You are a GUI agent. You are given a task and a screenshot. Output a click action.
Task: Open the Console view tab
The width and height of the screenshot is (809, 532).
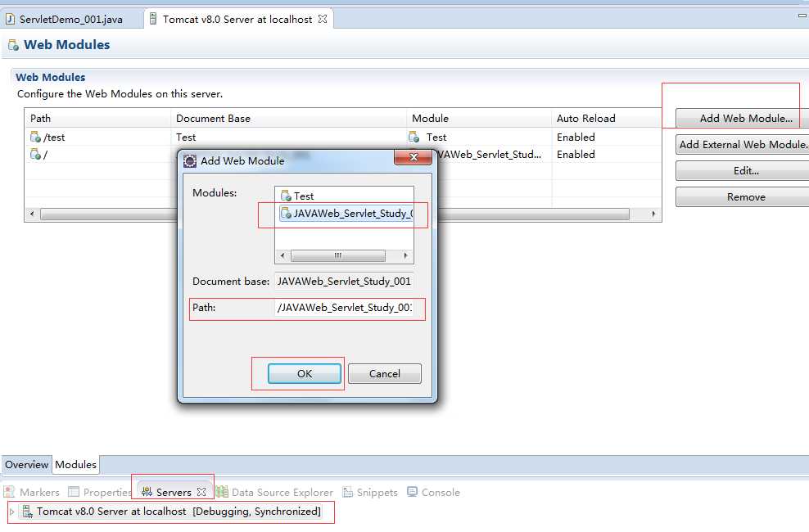pos(433,493)
